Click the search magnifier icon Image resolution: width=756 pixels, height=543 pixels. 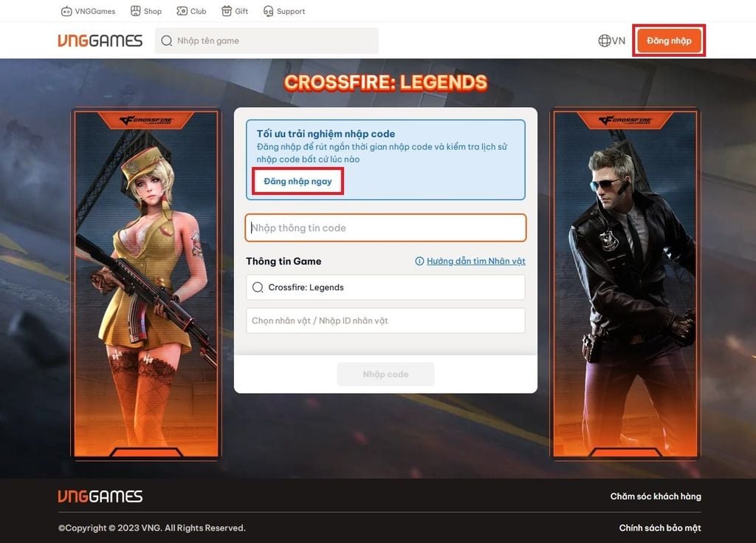[x=168, y=41]
